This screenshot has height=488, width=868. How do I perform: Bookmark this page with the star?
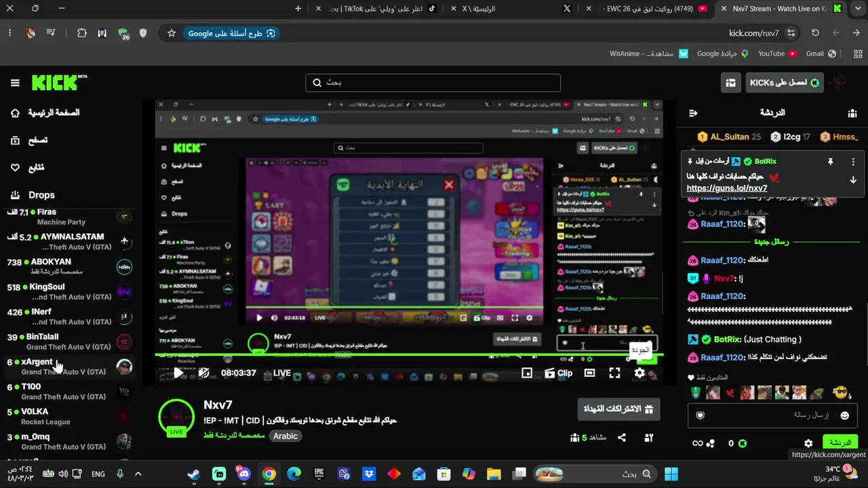pyautogui.click(x=172, y=33)
